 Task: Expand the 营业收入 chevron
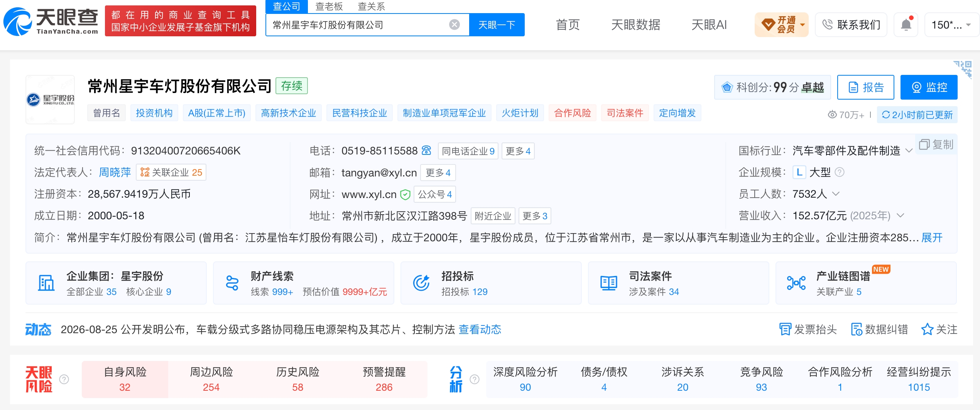[901, 215]
